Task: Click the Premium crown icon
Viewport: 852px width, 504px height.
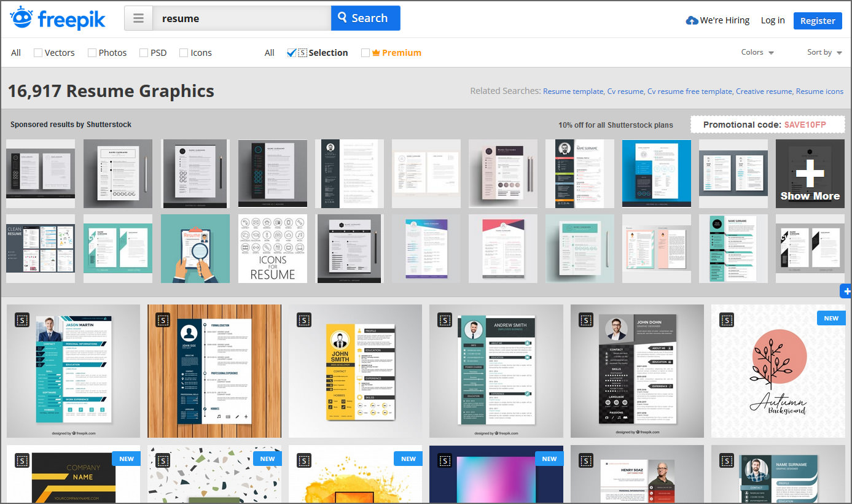Action: (376, 53)
